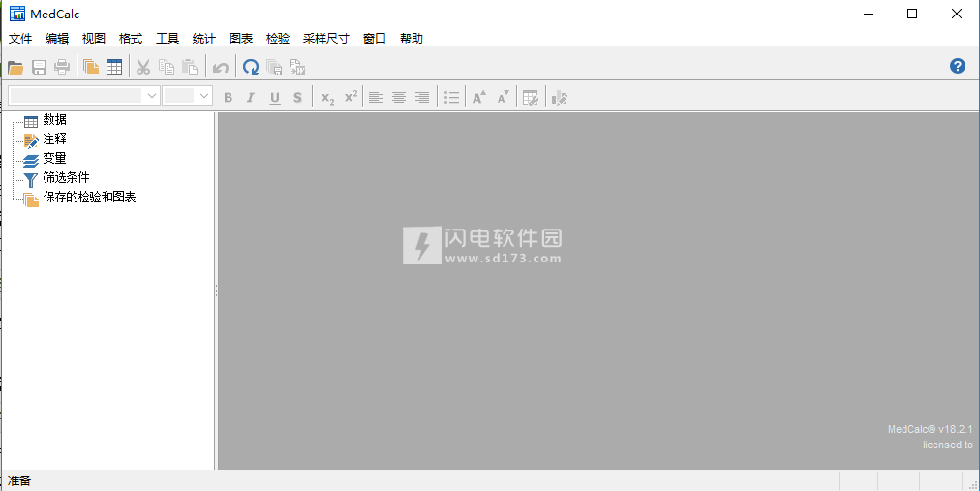The width and height of the screenshot is (980, 491).
Task: Click the Cut scissors icon
Action: click(x=143, y=67)
